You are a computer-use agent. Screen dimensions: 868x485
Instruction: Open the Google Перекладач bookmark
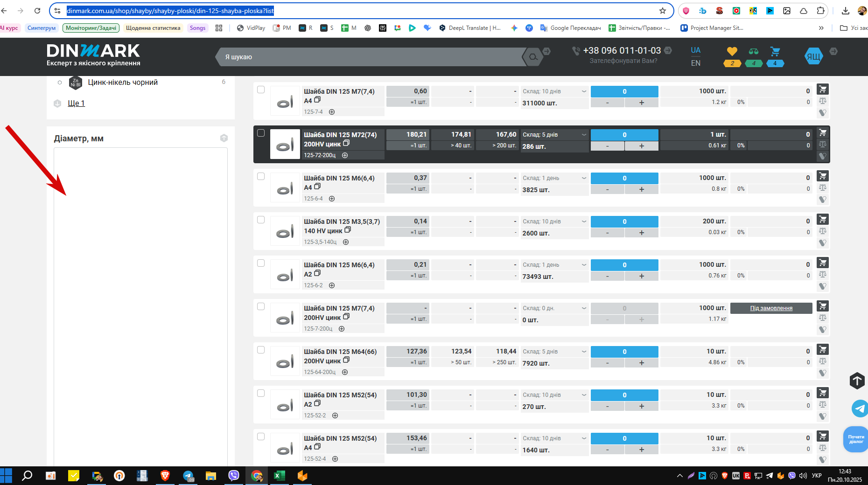click(571, 28)
